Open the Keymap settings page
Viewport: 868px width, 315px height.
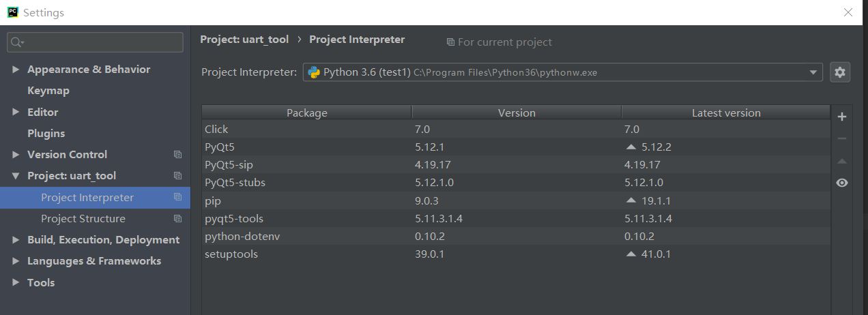click(x=48, y=91)
